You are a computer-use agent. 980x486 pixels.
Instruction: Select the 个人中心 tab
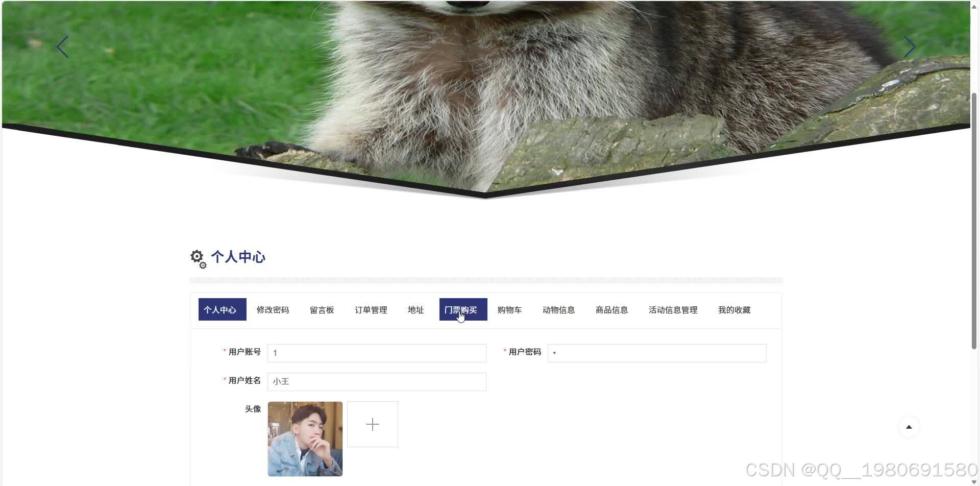(222, 309)
